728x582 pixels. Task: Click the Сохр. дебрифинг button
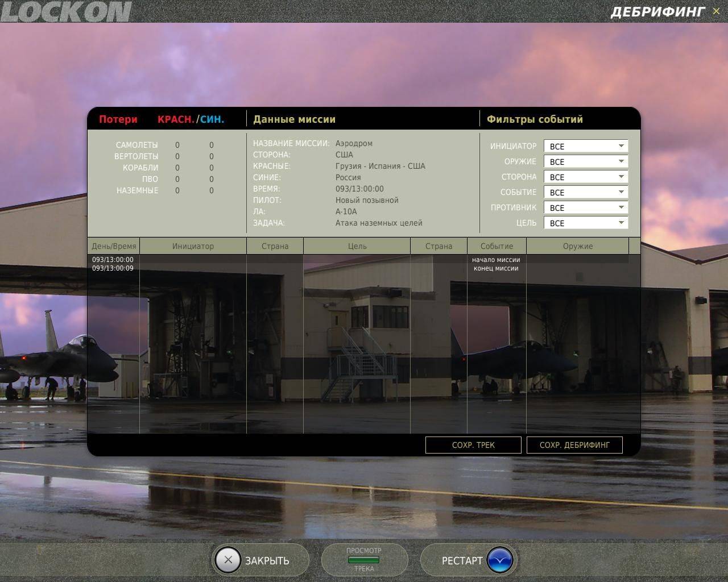click(574, 445)
